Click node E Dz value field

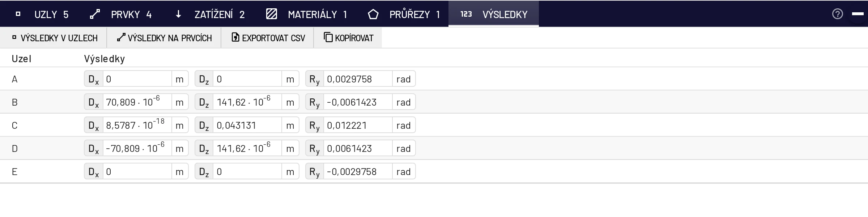point(247,171)
